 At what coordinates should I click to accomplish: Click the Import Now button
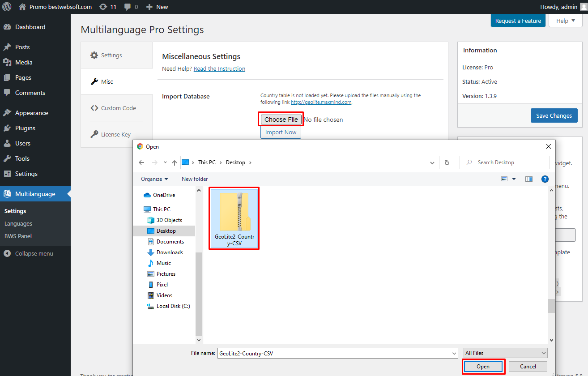pyautogui.click(x=281, y=132)
